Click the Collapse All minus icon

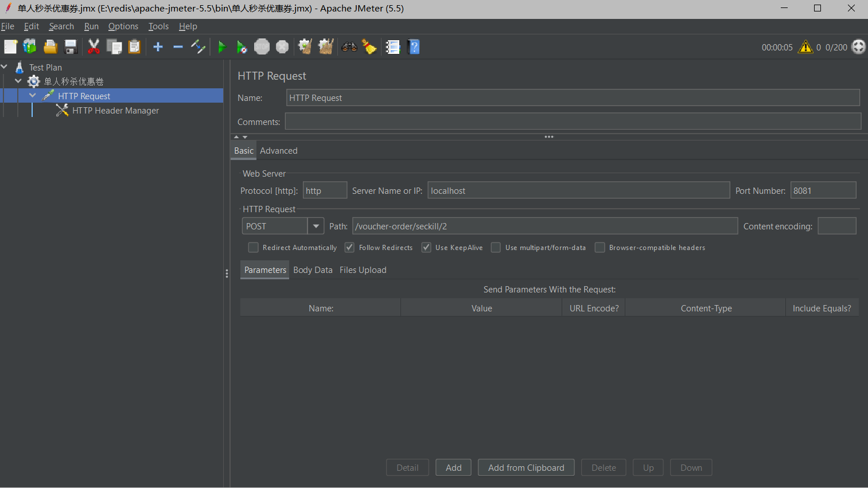[178, 47]
